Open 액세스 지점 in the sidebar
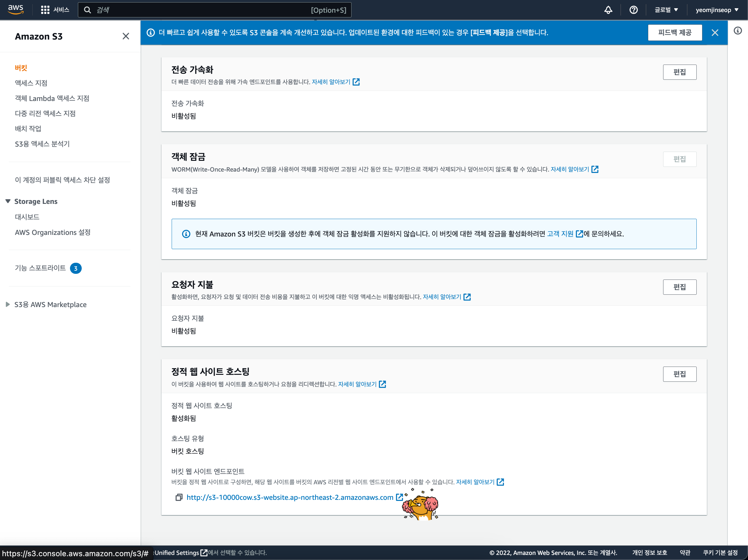Viewport: 748px width, 560px height. click(x=31, y=83)
